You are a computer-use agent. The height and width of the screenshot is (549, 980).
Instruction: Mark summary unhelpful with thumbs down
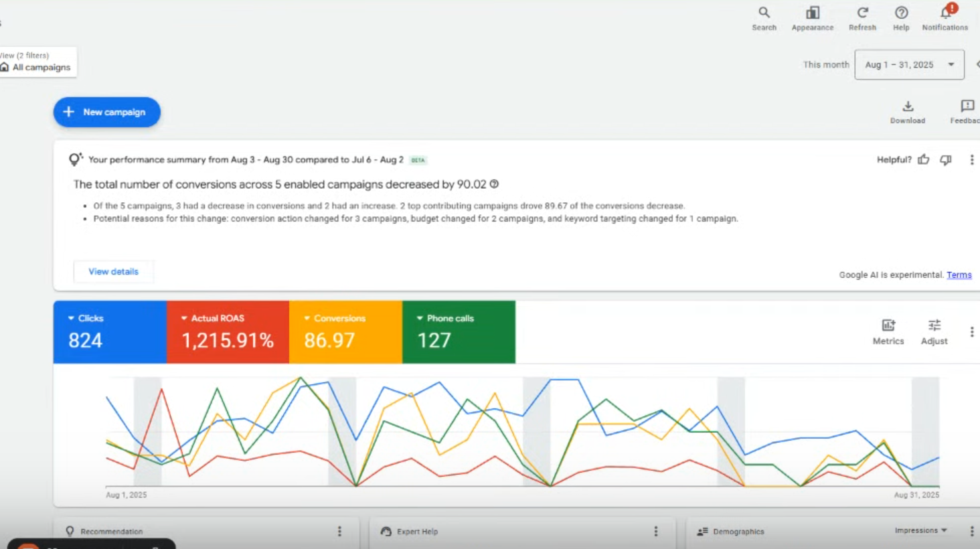(x=945, y=159)
